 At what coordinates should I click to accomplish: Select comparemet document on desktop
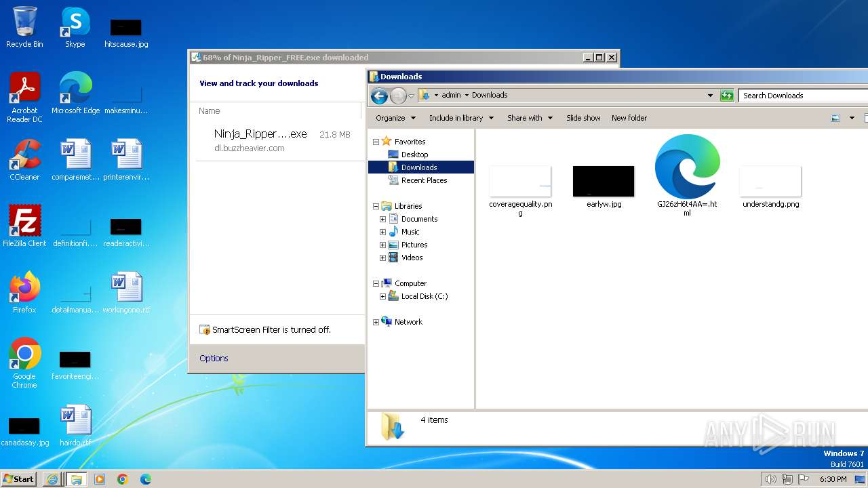click(75, 160)
